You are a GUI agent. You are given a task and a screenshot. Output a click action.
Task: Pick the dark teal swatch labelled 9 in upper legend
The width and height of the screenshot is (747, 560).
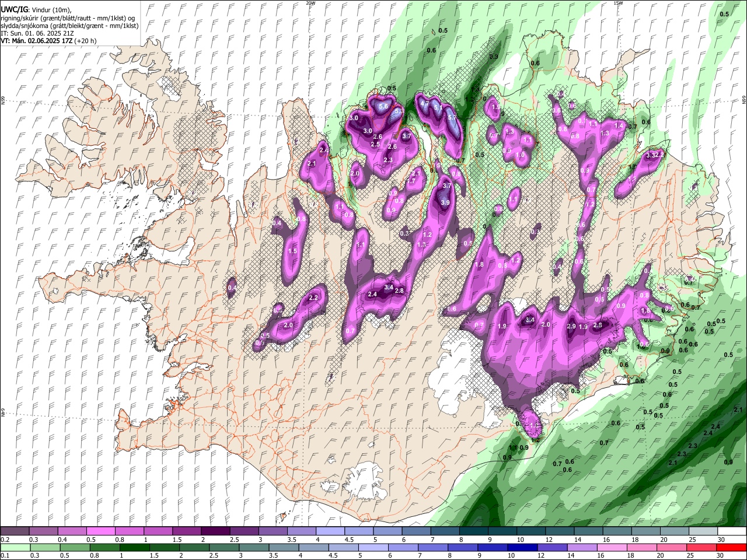click(502, 531)
